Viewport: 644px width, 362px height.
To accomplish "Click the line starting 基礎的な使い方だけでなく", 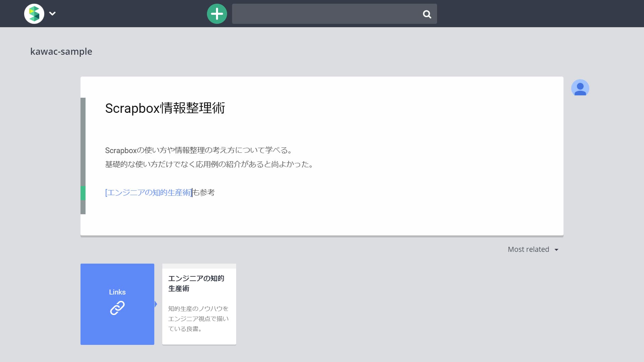I will coord(210,164).
